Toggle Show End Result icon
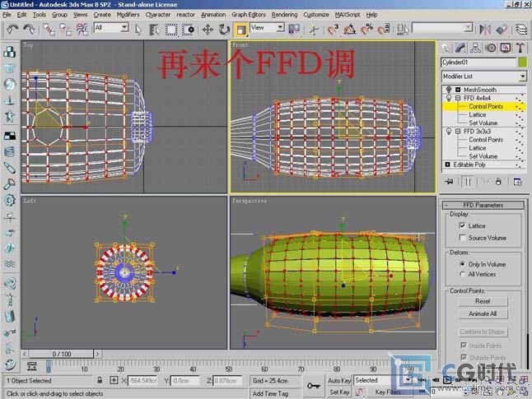 pos(468,182)
